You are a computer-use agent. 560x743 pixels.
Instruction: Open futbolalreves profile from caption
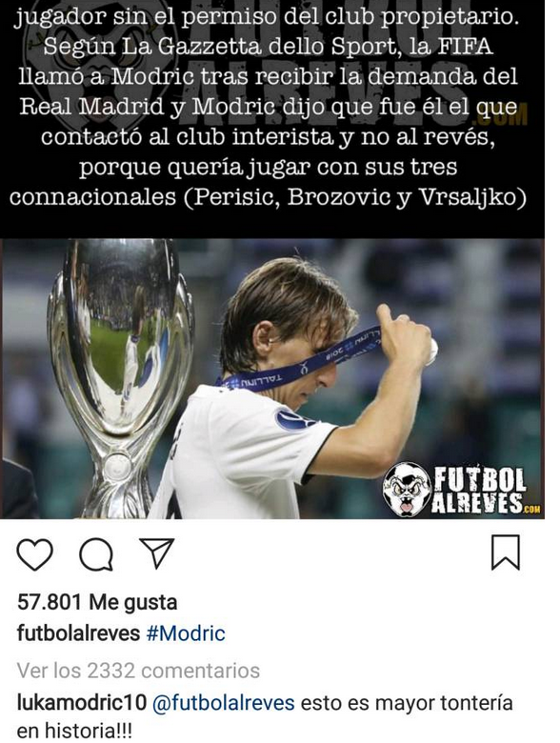tap(79, 633)
